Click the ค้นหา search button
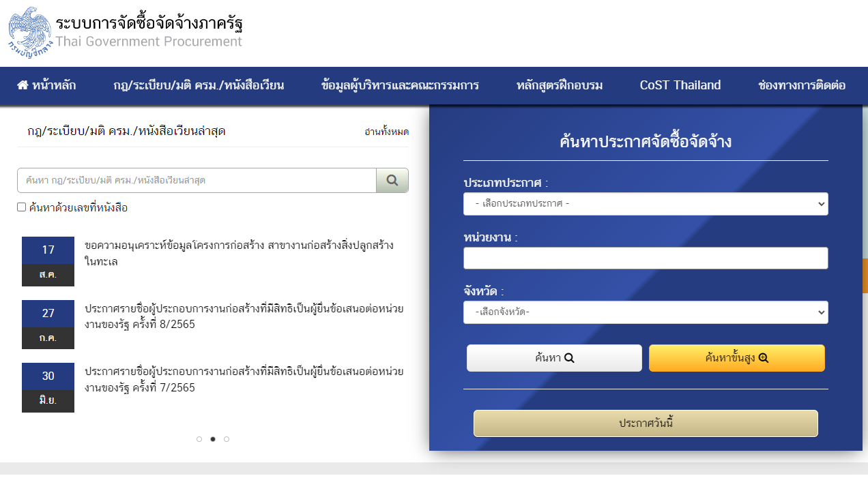This screenshot has height=491, width=868. [x=554, y=357]
